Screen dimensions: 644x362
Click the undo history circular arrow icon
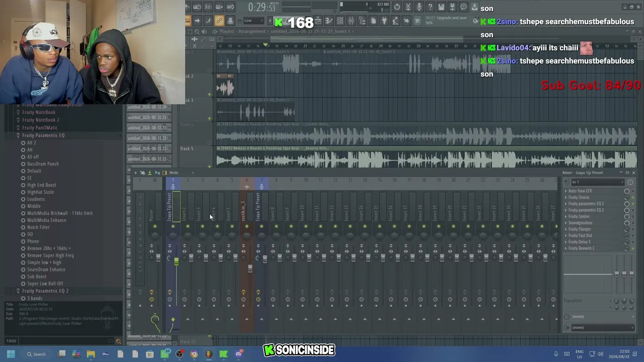tap(397, 7)
